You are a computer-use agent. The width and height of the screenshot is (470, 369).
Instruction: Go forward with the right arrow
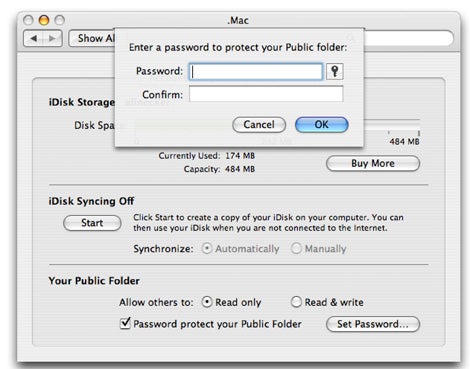pyautogui.click(x=52, y=38)
